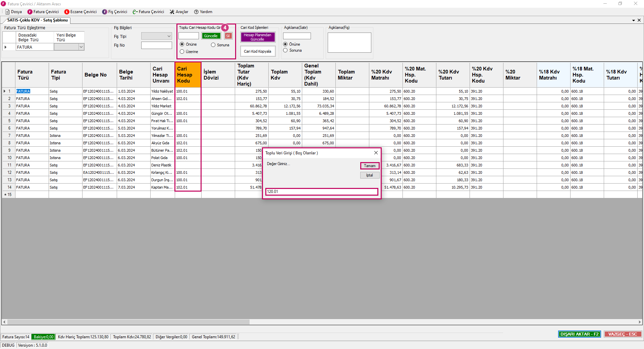Viewport: 644px width, 349px height.
Task: Click the 'Yıldız Nakliyat' cell
Action: [162, 91]
